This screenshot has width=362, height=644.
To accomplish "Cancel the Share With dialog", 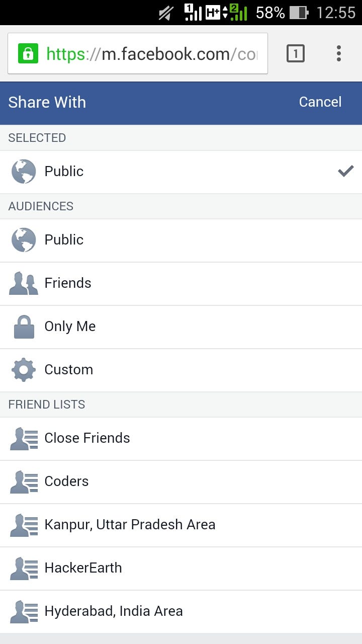I will [320, 102].
